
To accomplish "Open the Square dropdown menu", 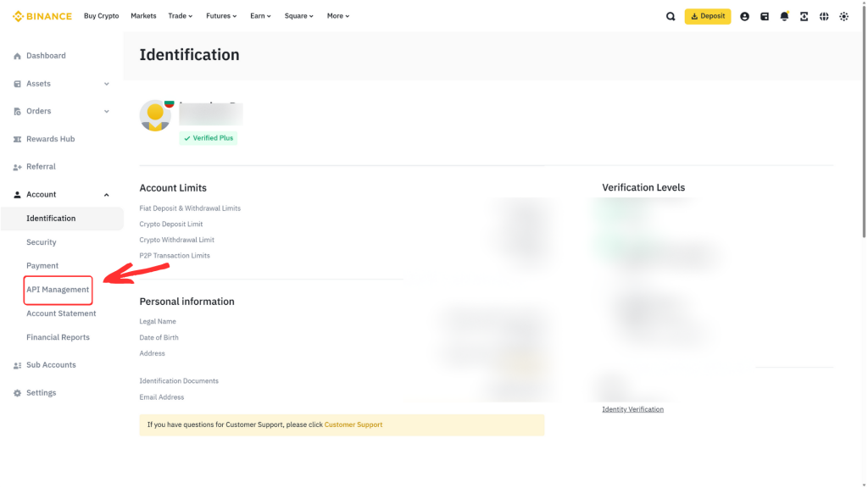I will pyautogui.click(x=299, y=16).
